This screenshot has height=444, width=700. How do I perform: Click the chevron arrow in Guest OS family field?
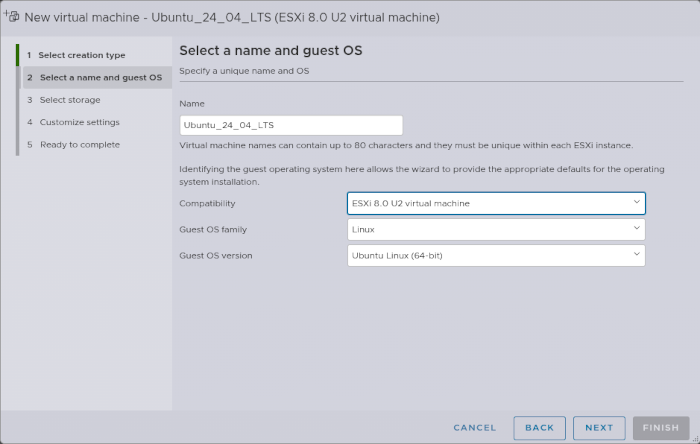636,229
